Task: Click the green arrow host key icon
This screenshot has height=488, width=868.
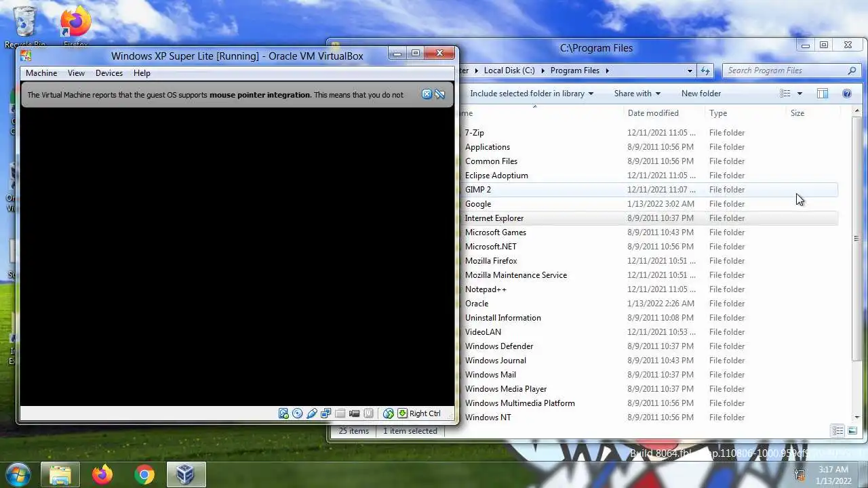Action: [x=402, y=413]
